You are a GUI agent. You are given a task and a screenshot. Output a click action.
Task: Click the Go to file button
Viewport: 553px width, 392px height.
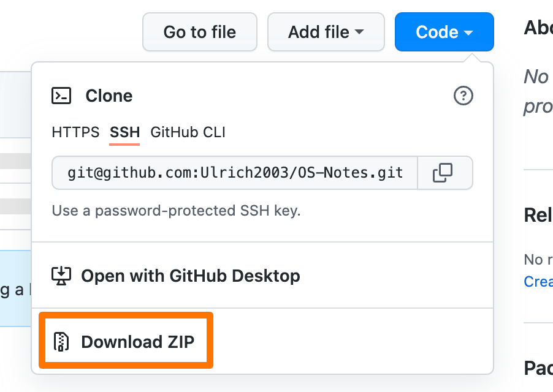pyautogui.click(x=200, y=32)
